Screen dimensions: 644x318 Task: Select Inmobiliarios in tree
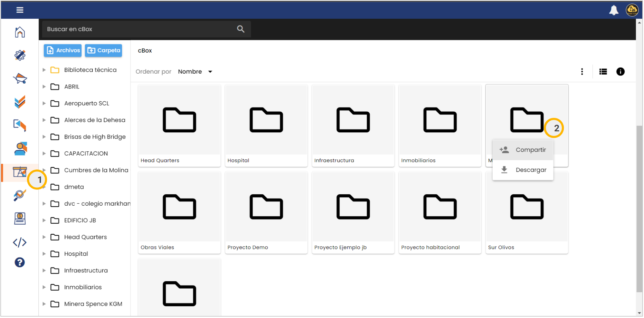(x=76, y=287)
